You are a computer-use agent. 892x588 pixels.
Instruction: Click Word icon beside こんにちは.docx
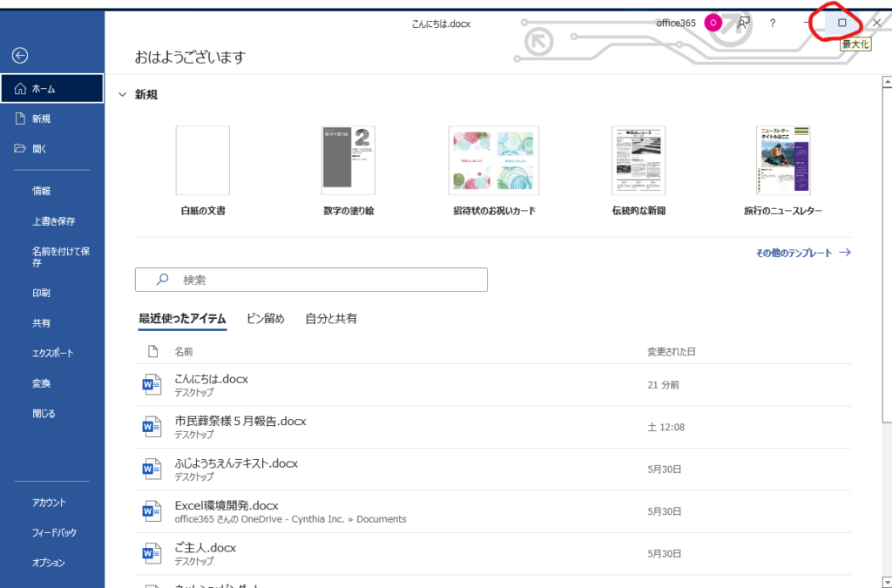click(x=152, y=385)
